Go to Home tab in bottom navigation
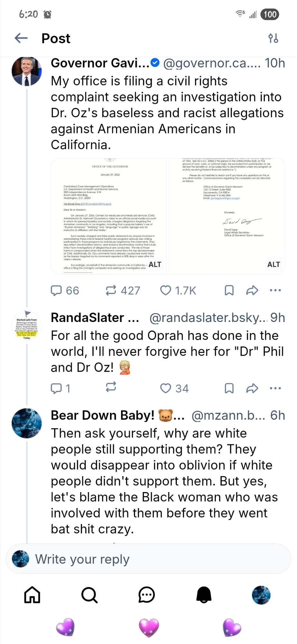The height and width of the screenshot is (644, 297). tap(32, 595)
